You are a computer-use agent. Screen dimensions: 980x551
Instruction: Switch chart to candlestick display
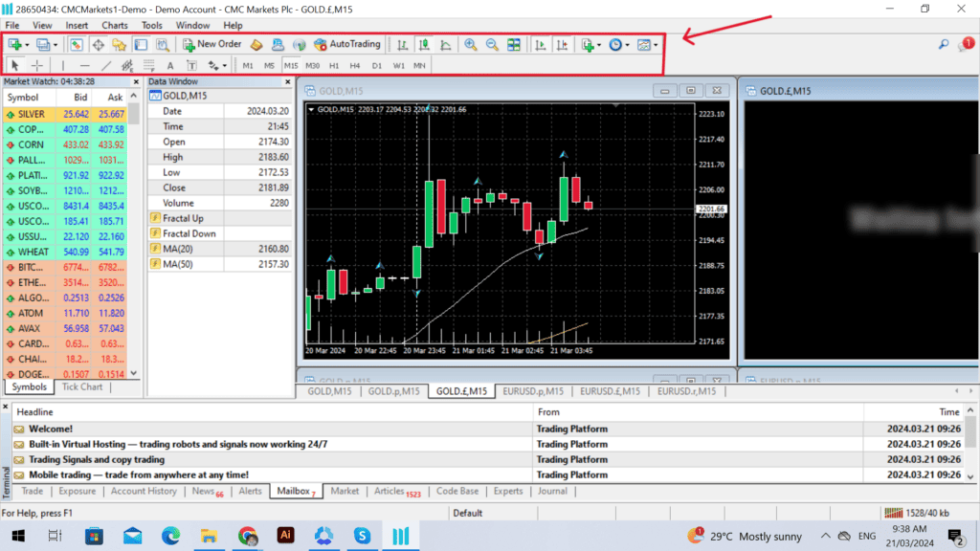click(x=424, y=44)
